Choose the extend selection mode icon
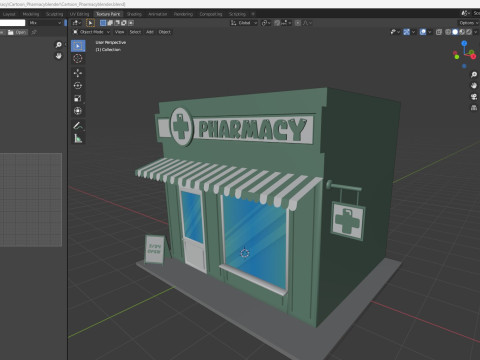Viewport: 480px width, 360px height. (x=110, y=23)
